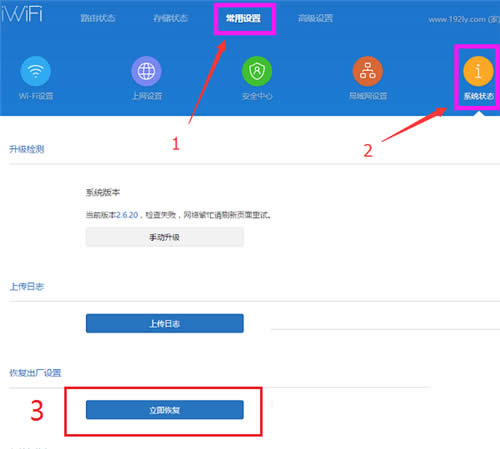This screenshot has width=500, height=449.
Task: Click the 升级检测 section heading
Action: [x=27, y=149]
